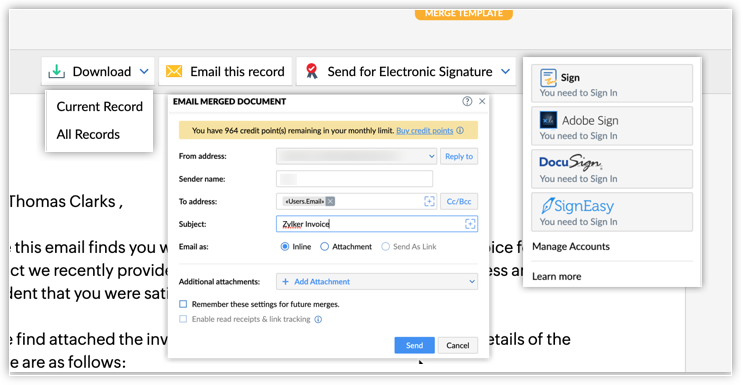Screen dimensions: 741x385
Task: Choose All Records from Download menu
Action: [88, 134]
